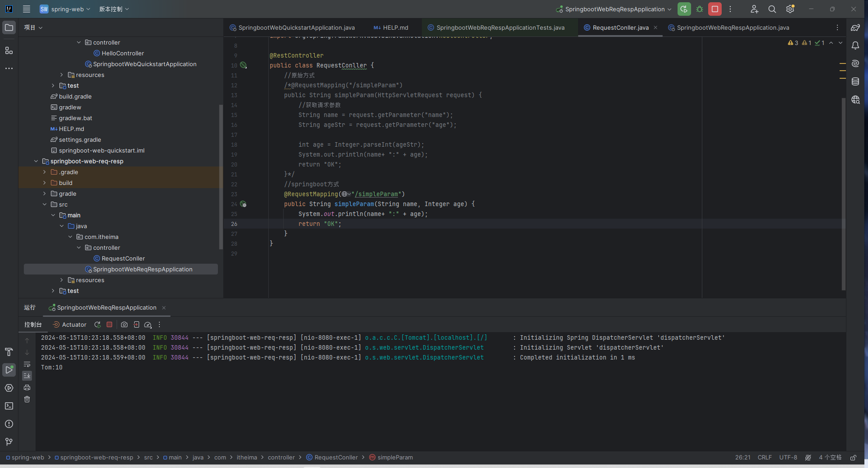Open Notifications bell panel
868x468 pixels.
(855, 45)
